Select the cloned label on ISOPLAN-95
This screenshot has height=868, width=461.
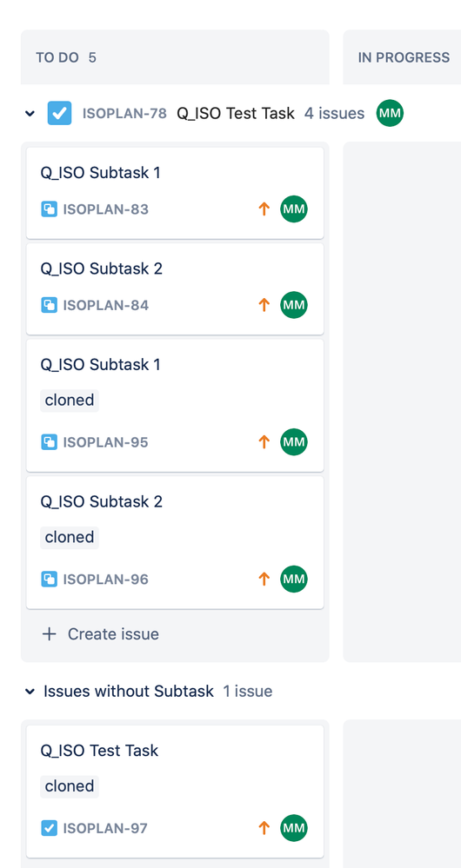tap(70, 401)
